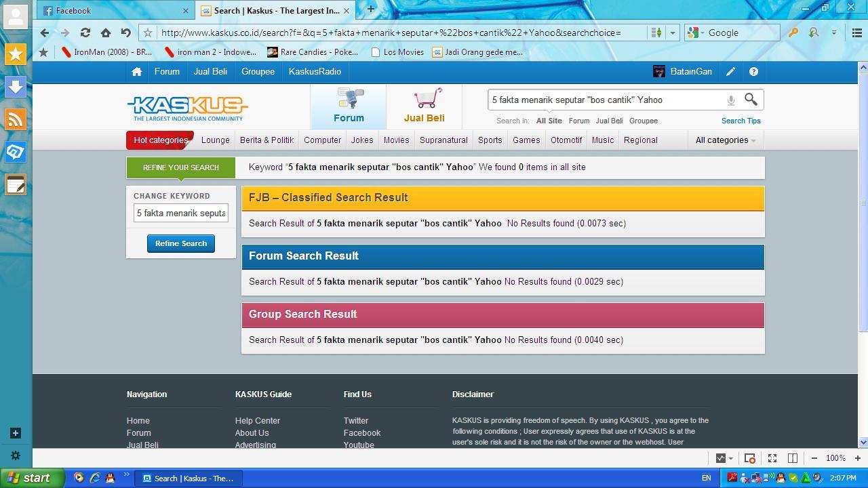Image resolution: width=868 pixels, height=488 pixels.
Task: Open Internet Explorer from quick launch
Action: (x=95, y=478)
